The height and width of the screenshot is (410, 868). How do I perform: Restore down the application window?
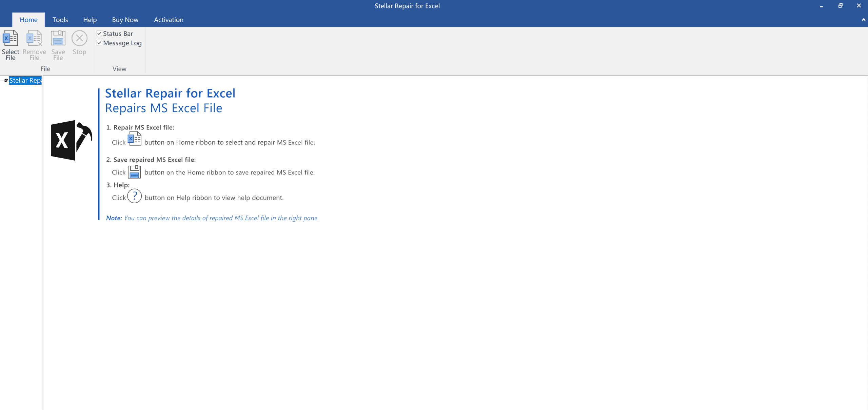[840, 6]
